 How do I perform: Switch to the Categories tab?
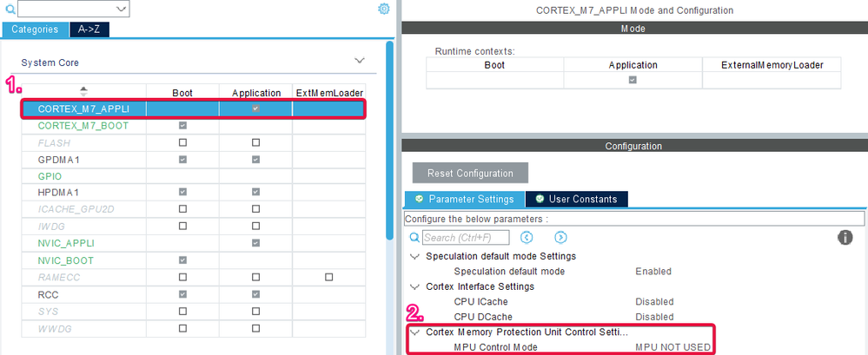click(35, 30)
